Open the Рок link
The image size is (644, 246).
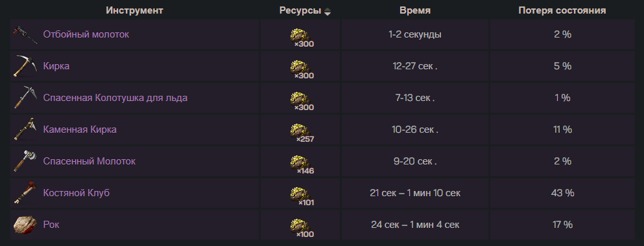[x=51, y=225]
